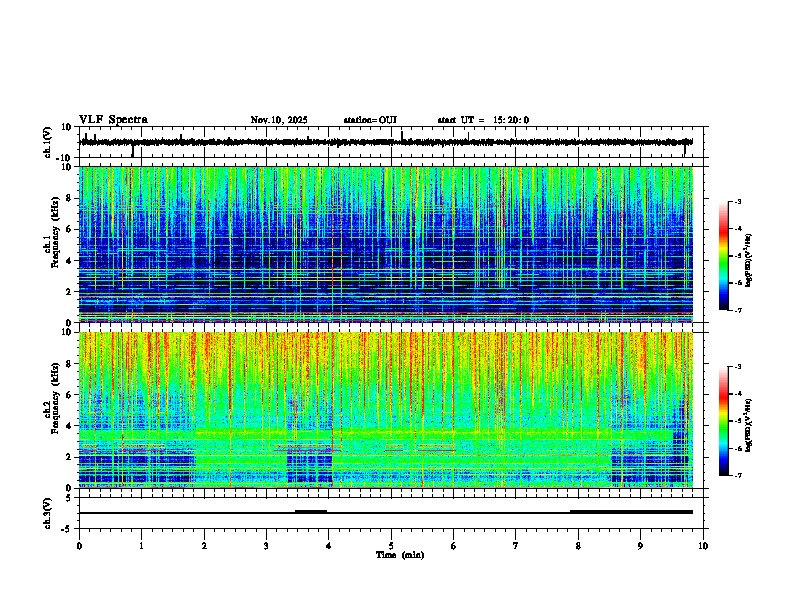Select the date 'Nov.10, 2025'

tap(279, 120)
